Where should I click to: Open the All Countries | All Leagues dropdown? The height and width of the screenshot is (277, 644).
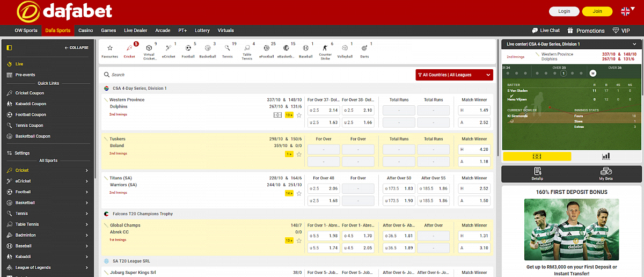(454, 75)
